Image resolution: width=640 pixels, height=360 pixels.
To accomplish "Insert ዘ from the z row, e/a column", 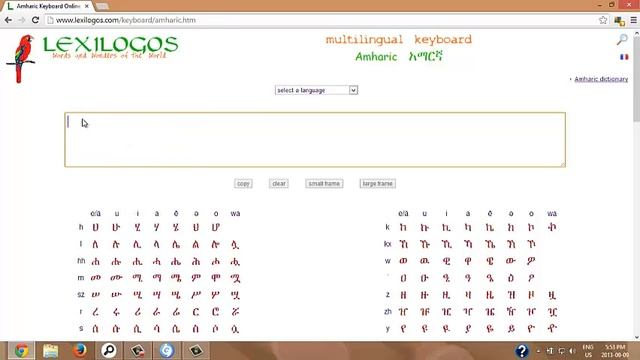I will pos(403,295).
